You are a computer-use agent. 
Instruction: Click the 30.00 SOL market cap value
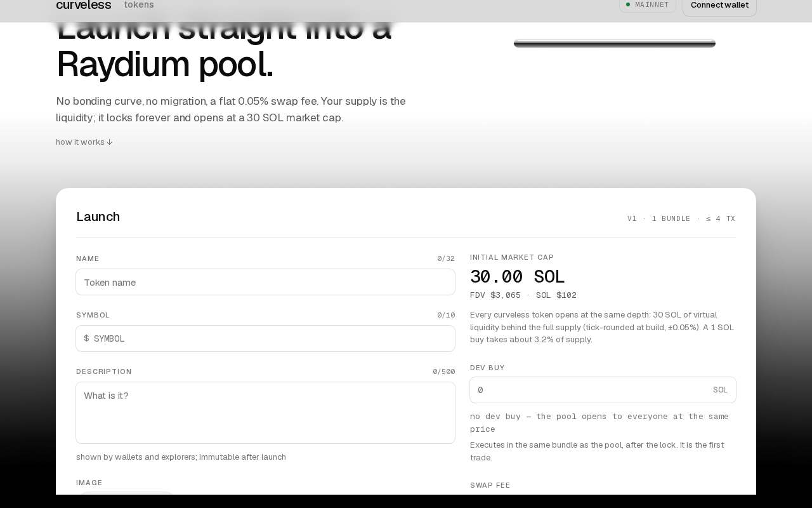point(517,277)
